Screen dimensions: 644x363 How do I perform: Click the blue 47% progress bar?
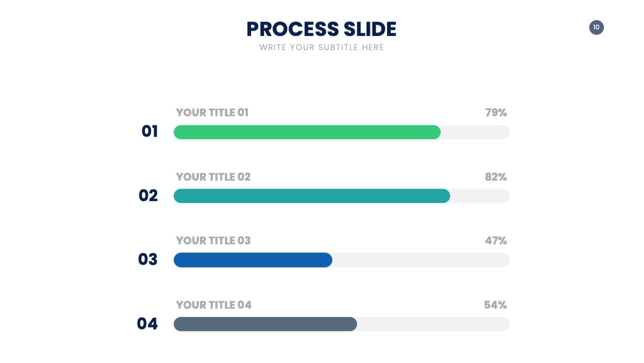(x=253, y=260)
